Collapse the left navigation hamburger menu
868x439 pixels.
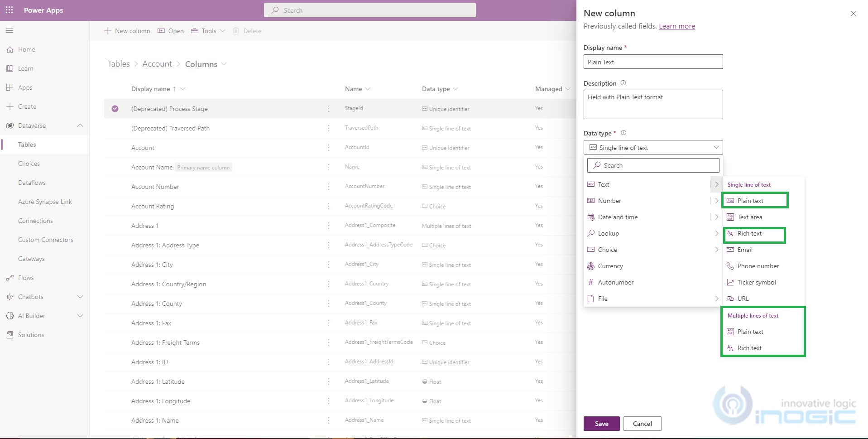[x=10, y=31]
